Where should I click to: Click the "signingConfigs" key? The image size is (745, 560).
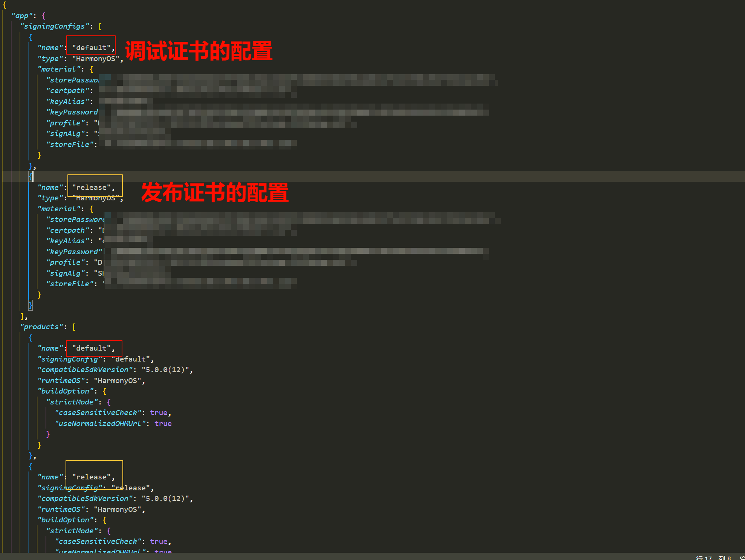point(54,26)
